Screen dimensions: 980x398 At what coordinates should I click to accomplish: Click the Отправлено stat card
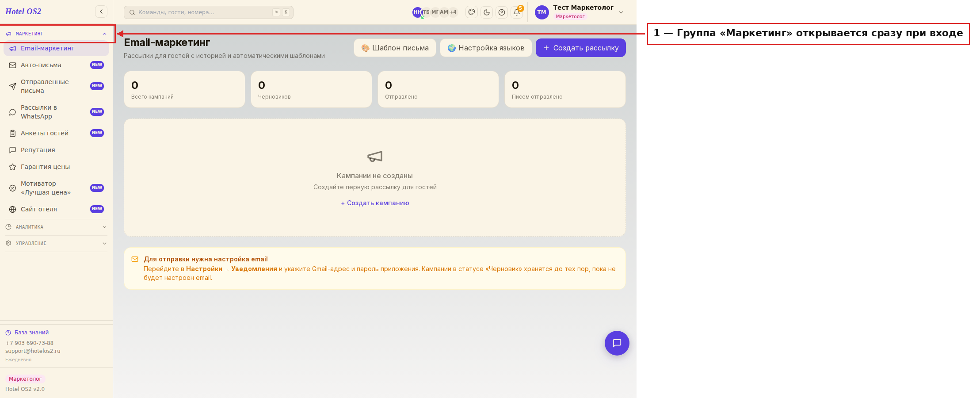pyautogui.click(x=438, y=89)
